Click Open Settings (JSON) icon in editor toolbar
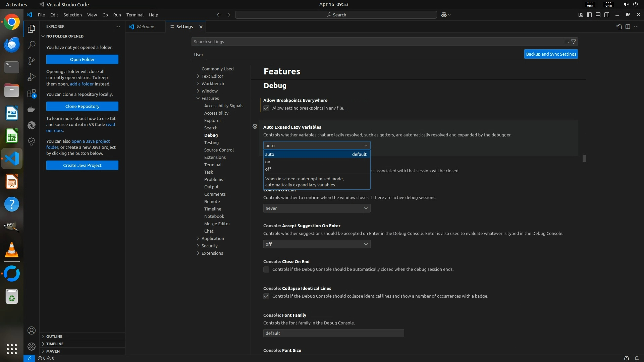This screenshot has width=644, height=362. coord(619,27)
